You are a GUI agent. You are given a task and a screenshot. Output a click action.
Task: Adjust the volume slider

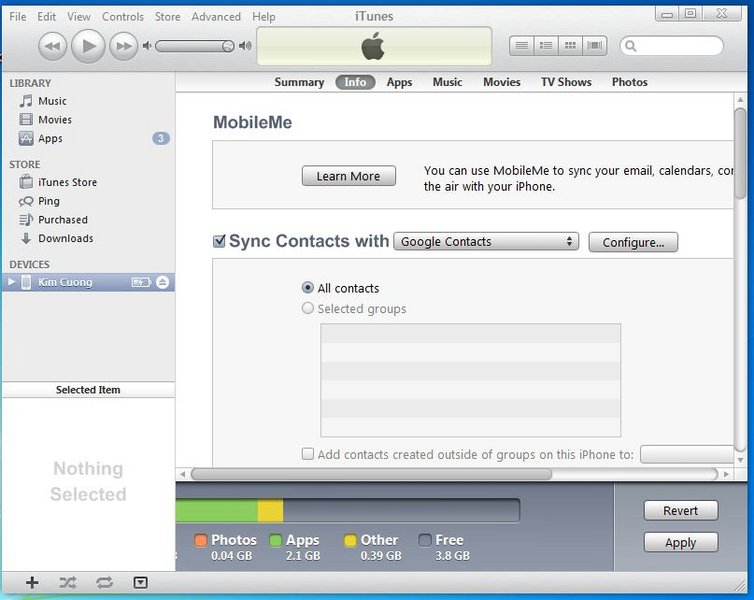click(x=195, y=46)
